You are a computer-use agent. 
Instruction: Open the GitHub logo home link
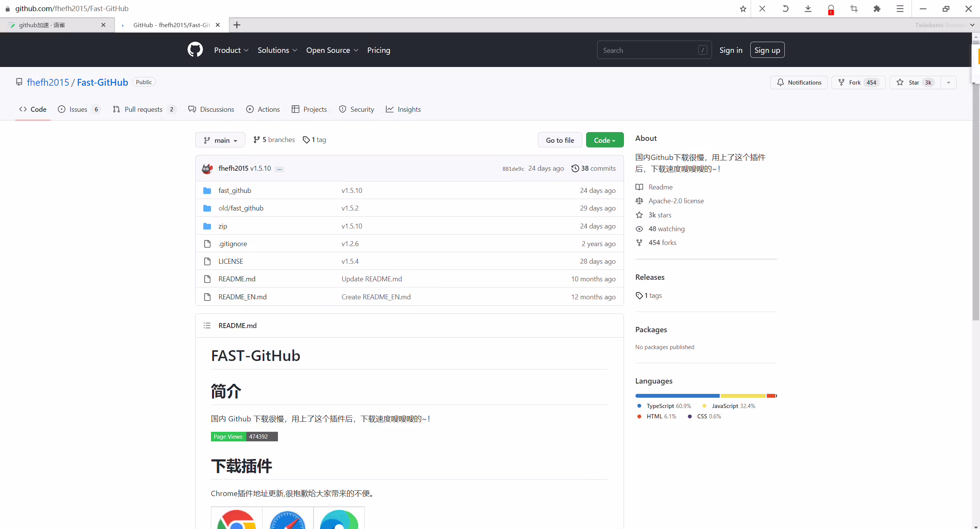point(195,50)
